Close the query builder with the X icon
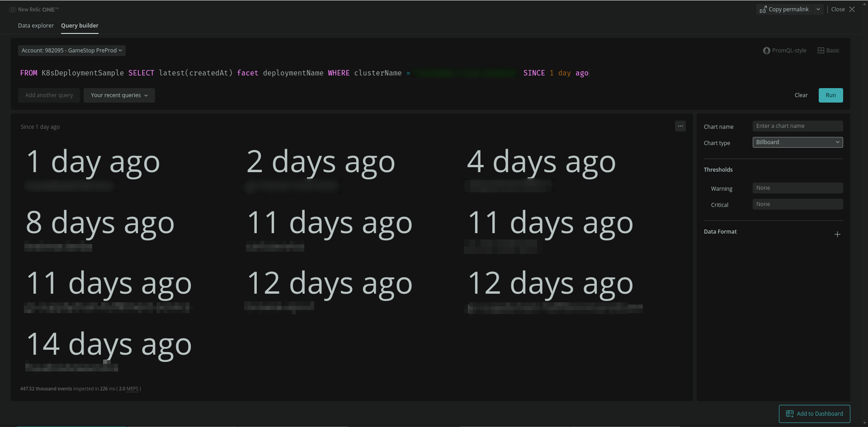Image resolution: width=868 pixels, height=427 pixels. pyautogui.click(x=852, y=9)
